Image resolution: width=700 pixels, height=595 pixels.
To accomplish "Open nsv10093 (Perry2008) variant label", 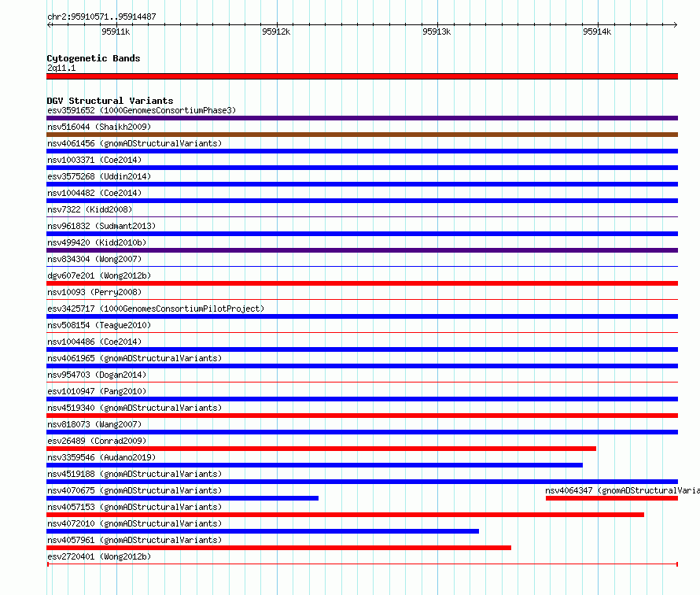I will click(94, 292).
